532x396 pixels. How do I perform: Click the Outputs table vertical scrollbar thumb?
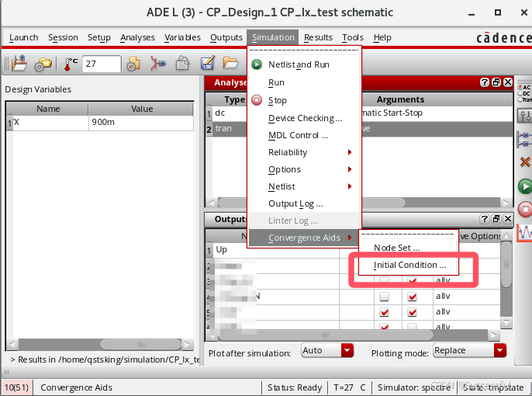506,264
